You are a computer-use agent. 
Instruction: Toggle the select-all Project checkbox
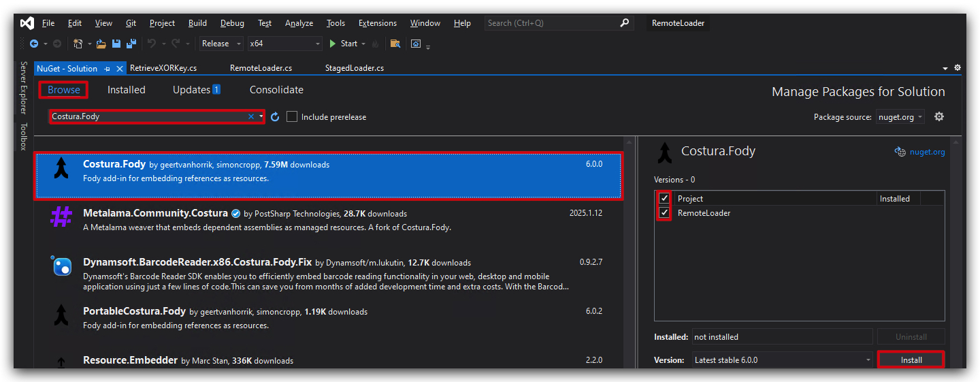664,199
